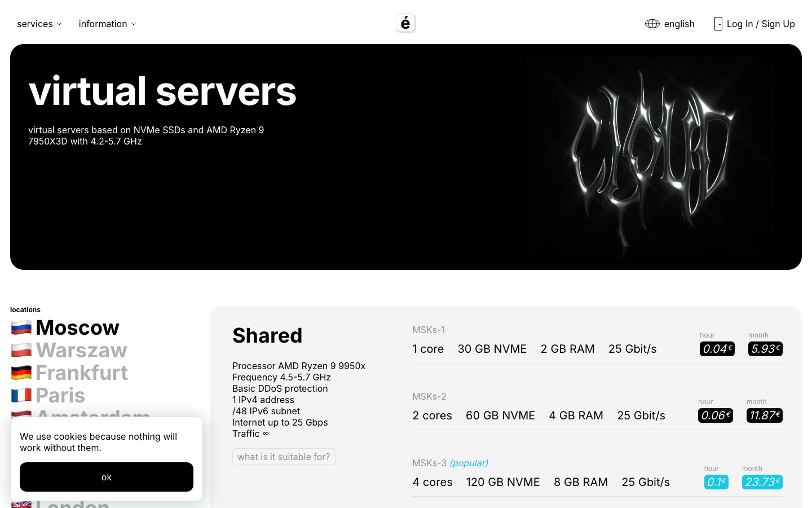Click the German flag icon beside Frankfurt
The height and width of the screenshot is (508, 812).
[x=21, y=373]
